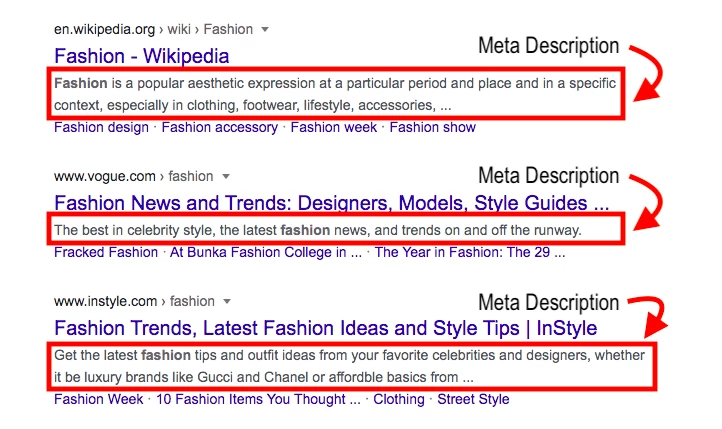Open the Fashion design sitelink
The width and height of the screenshot is (722, 429).
pyautogui.click(x=101, y=127)
